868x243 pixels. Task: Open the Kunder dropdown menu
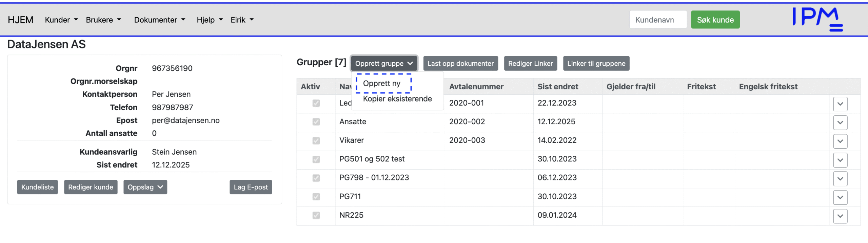(x=61, y=20)
